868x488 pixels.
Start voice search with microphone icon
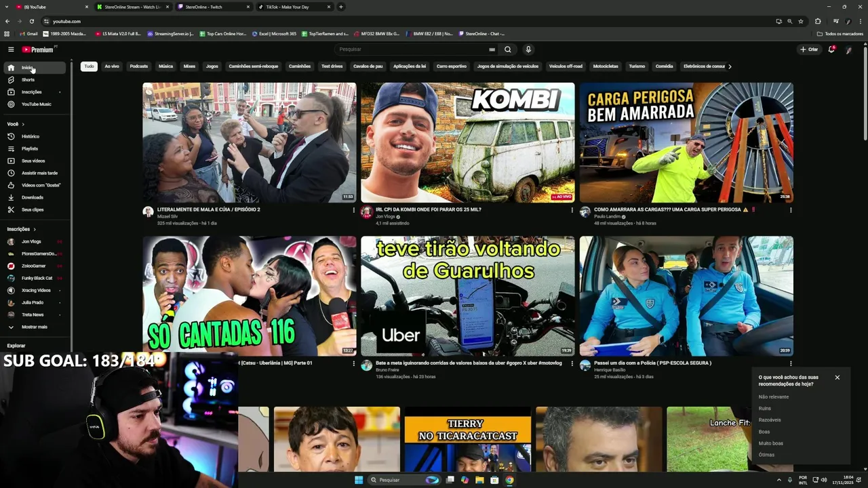(528, 49)
